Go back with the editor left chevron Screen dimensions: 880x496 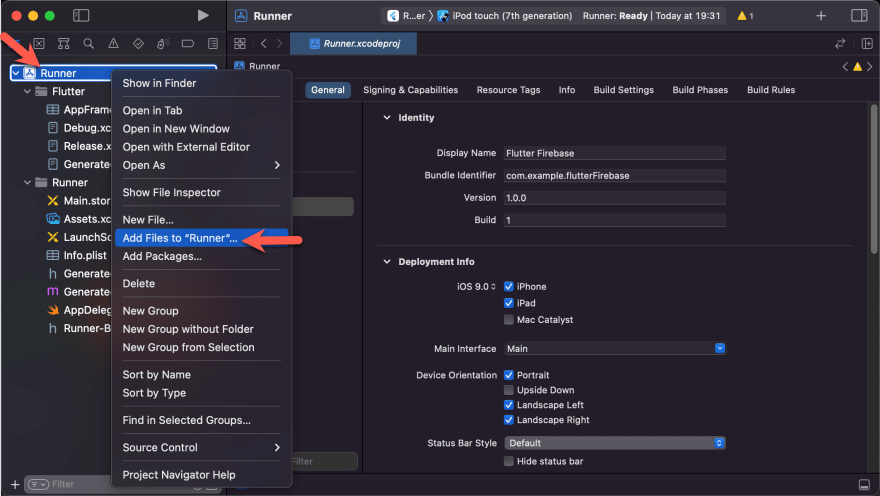point(263,43)
